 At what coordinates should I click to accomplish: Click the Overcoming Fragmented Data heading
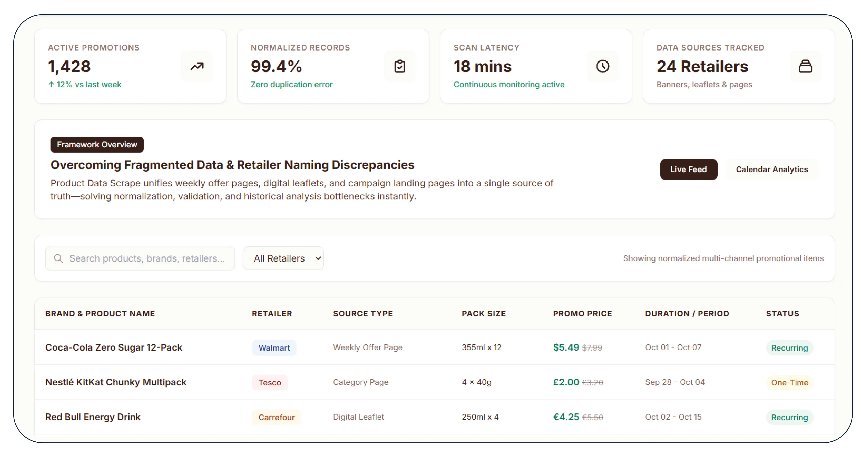click(x=233, y=165)
